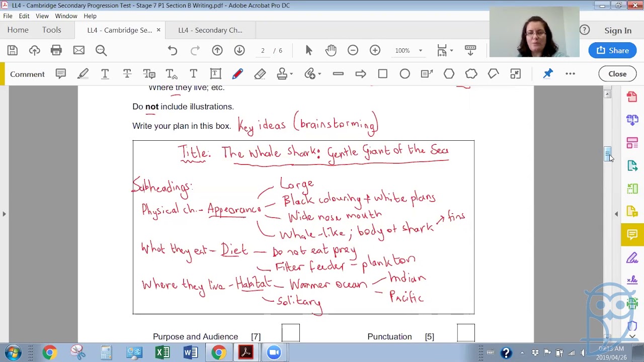
Task: Click the Share button
Action: [x=612, y=50]
